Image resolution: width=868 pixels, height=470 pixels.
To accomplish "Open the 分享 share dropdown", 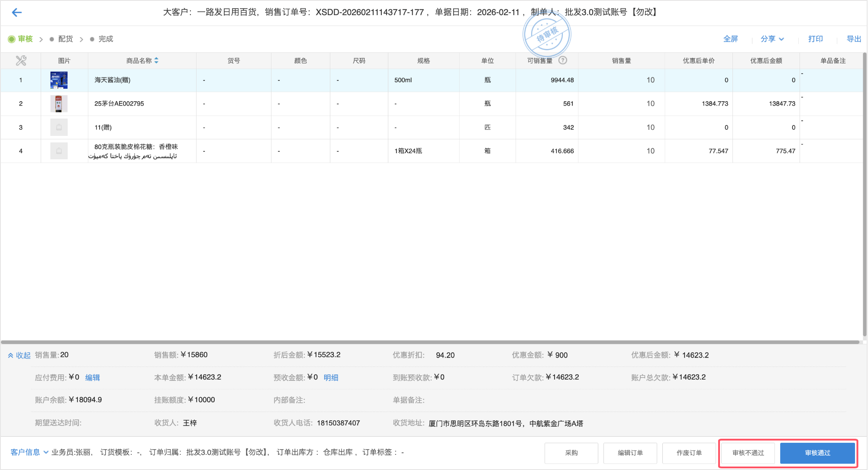I will [x=772, y=39].
